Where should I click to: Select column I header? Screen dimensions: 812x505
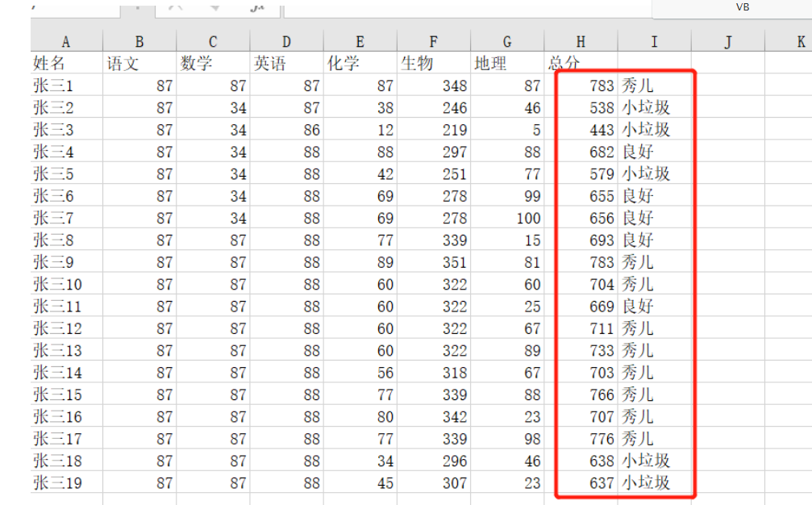coord(654,41)
